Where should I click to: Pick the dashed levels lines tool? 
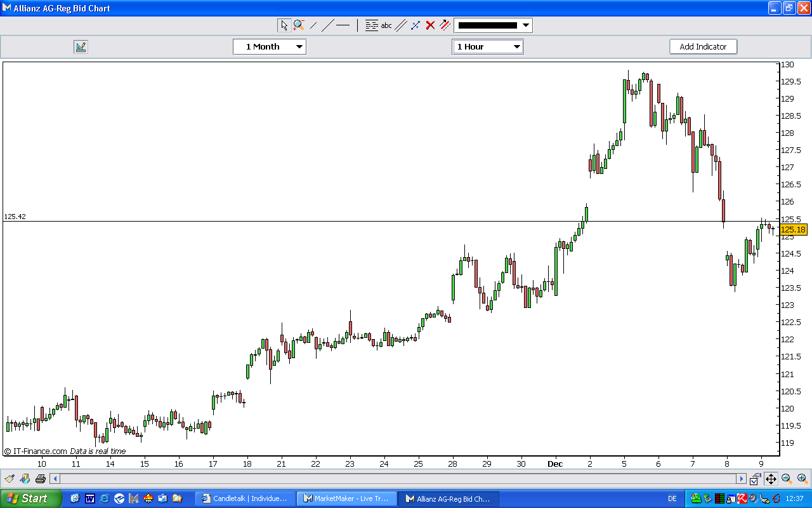pyautogui.click(x=372, y=25)
